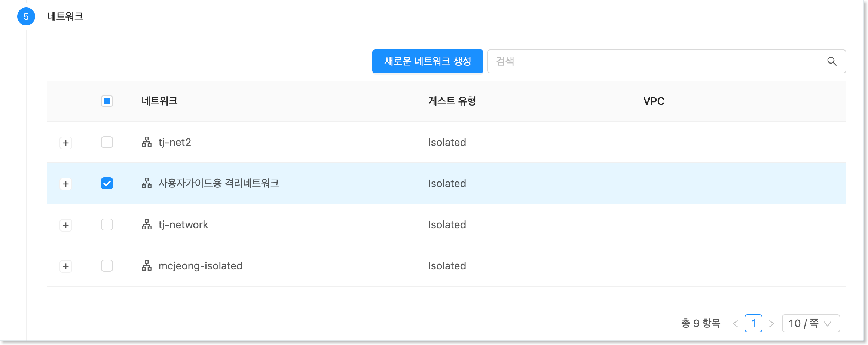This screenshot has width=868, height=345.
Task: Click network icon beside tj-net2
Action: (x=147, y=142)
